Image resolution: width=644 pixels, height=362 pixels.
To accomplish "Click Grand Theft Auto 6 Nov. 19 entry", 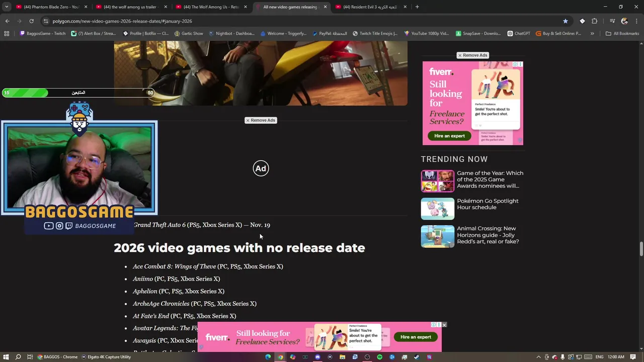I will [x=202, y=225].
